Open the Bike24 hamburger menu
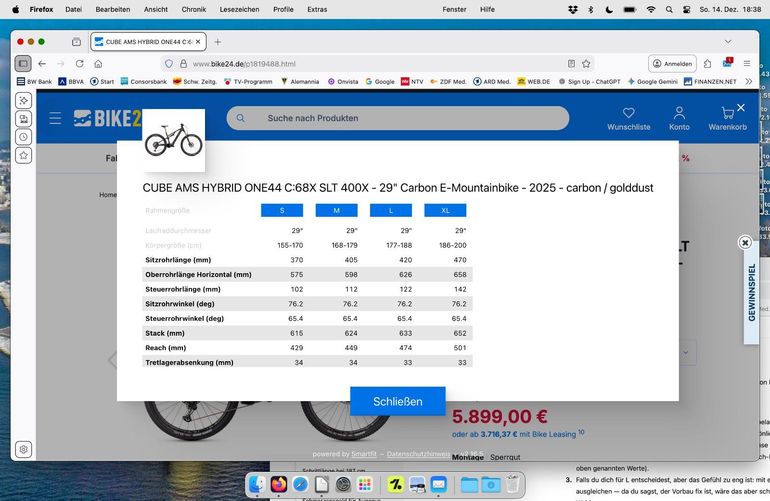 55,118
